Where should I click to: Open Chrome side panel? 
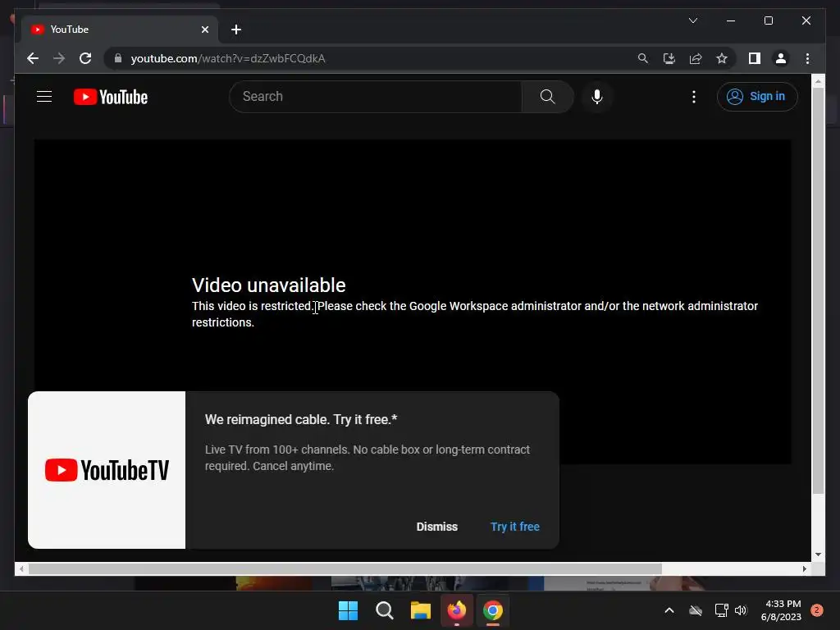pos(755,58)
